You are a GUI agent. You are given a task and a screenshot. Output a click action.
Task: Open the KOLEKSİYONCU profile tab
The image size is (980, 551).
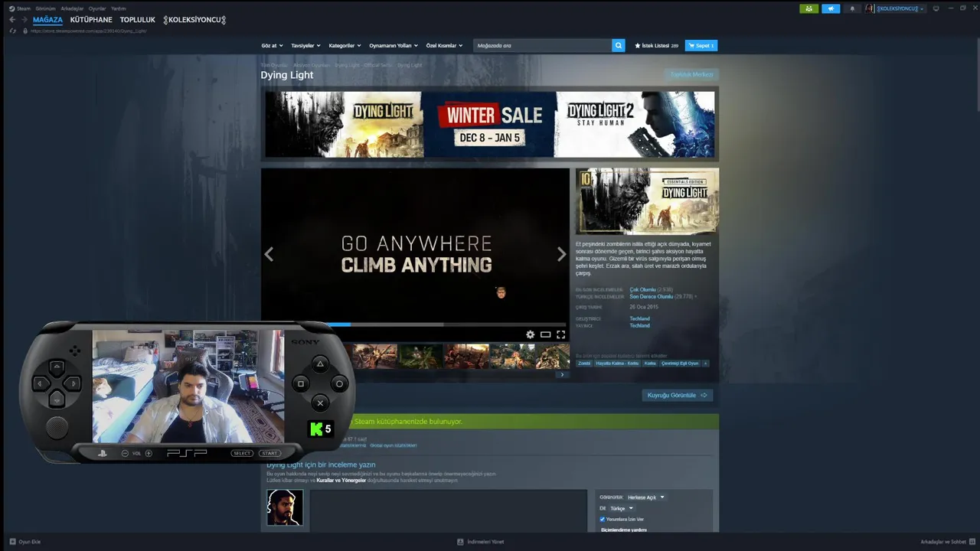point(194,20)
